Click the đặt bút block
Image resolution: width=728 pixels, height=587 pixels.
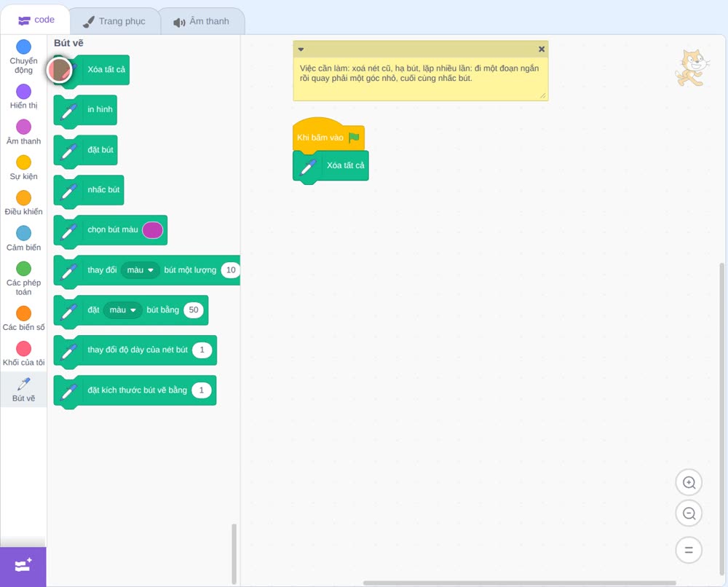[x=85, y=151]
